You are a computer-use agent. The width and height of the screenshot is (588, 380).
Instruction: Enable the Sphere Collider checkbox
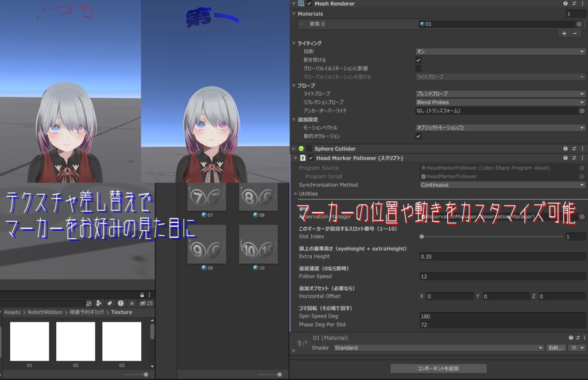(308, 148)
